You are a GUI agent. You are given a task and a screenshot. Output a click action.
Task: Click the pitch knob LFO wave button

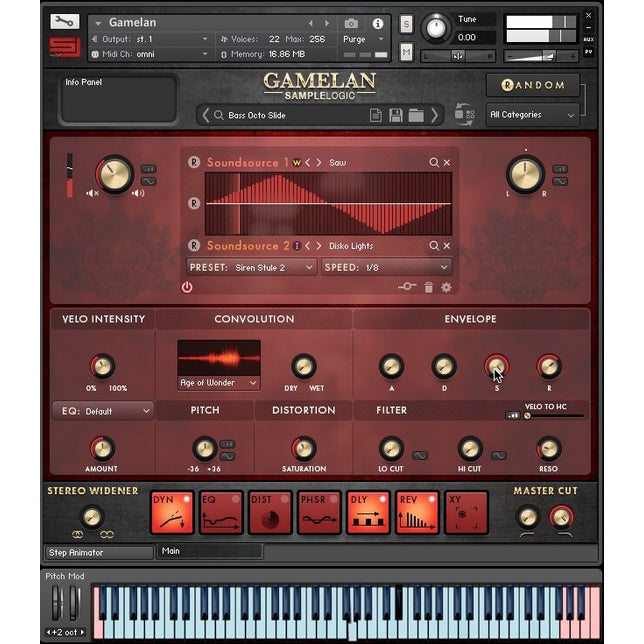click(x=228, y=456)
